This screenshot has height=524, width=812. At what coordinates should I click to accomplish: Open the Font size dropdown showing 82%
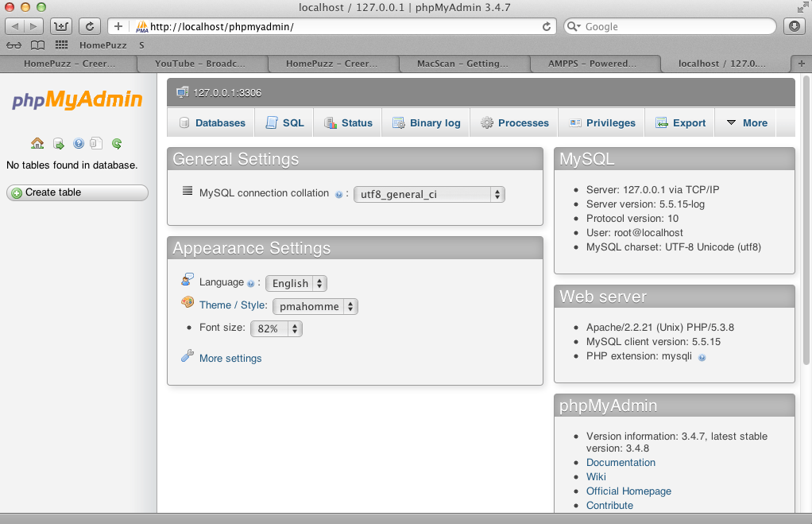point(276,328)
